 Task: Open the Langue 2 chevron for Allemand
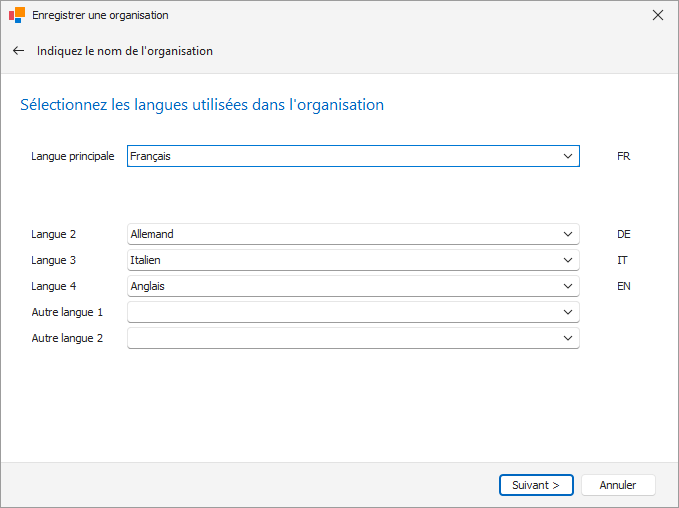coord(568,234)
